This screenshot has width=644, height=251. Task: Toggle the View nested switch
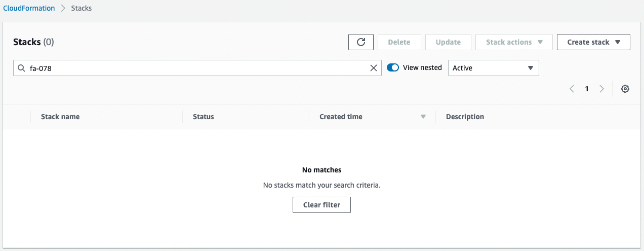tap(393, 67)
